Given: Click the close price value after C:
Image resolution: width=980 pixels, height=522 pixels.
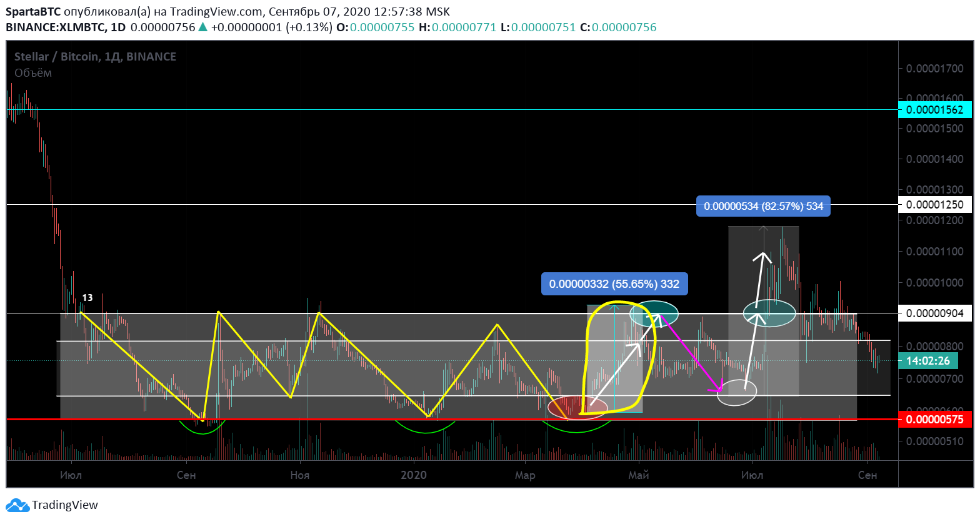Looking at the screenshot, I should (624, 27).
